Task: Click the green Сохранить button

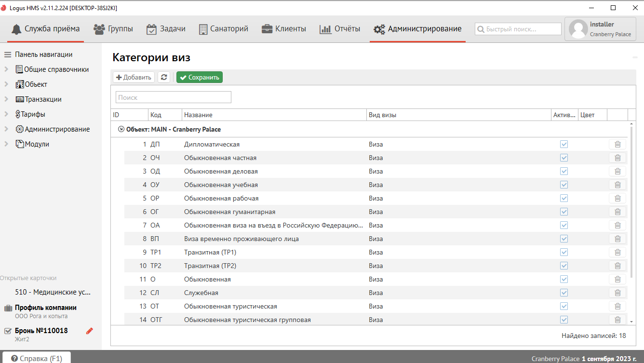Action: point(200,77)
